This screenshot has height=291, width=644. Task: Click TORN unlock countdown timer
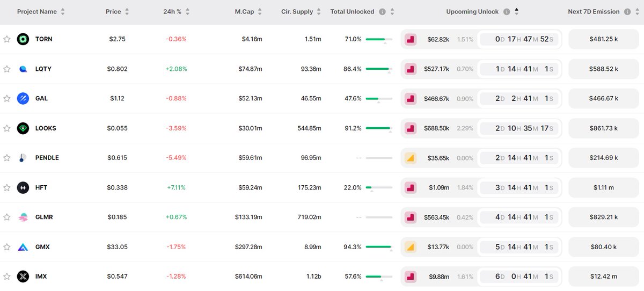point(519,39)
